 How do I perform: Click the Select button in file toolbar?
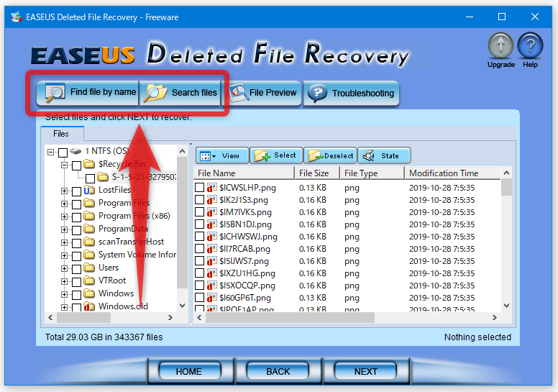(x=276, y=155)
